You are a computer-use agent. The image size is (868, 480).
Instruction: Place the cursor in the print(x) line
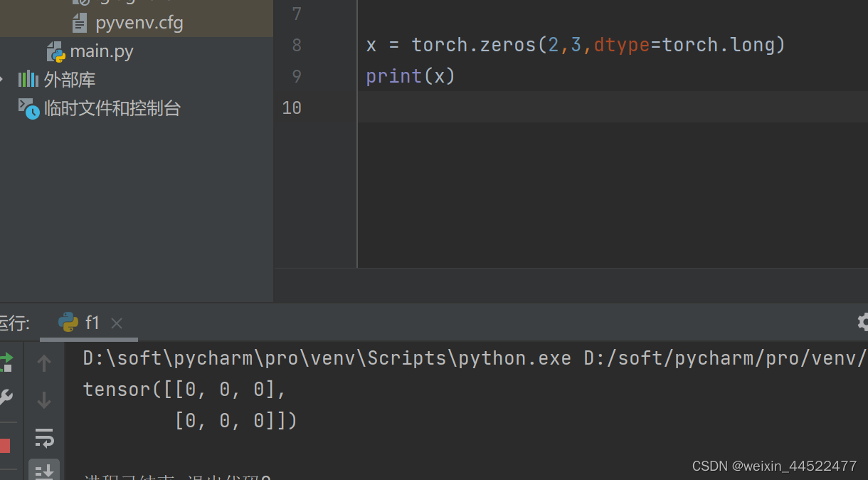tap(411, 76)
